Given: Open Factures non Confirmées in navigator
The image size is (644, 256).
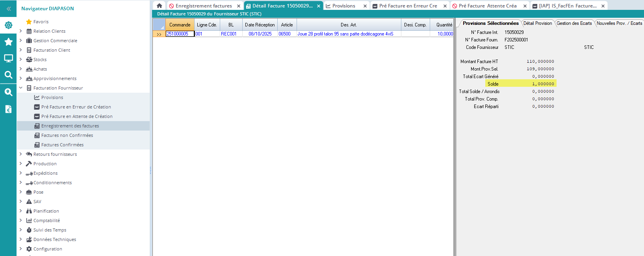Looking at the screenshot, I should [67, 135].
